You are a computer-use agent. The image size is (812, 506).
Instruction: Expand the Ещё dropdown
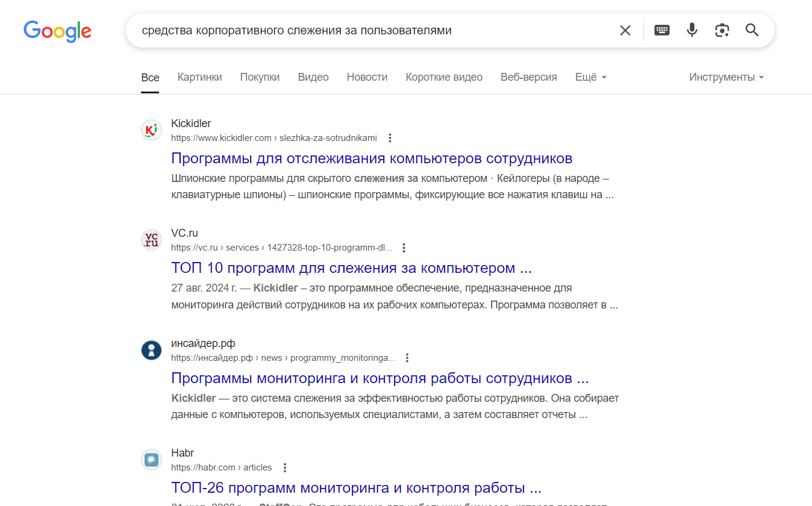tap(591, 77)
